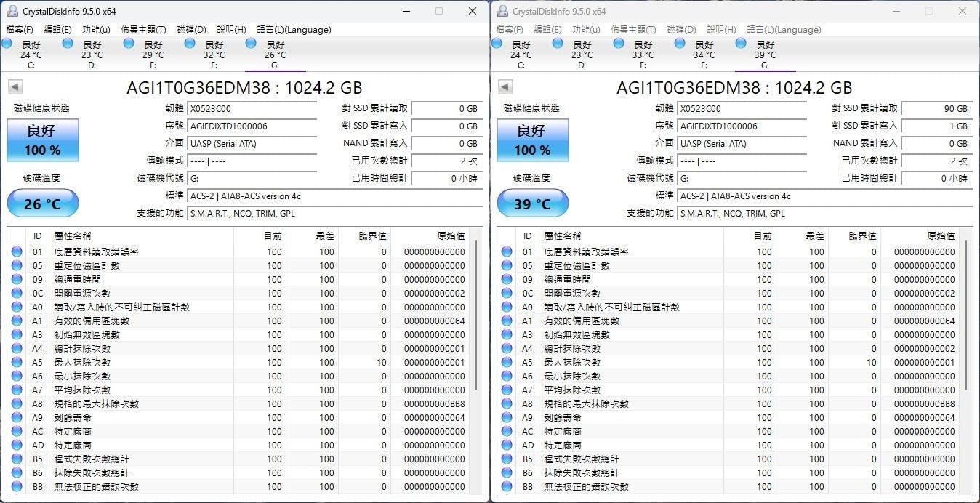Open 語言(L)(Language) menu in the 26 °C window
The width and height of the screenshot is (980, 503).
294,30
